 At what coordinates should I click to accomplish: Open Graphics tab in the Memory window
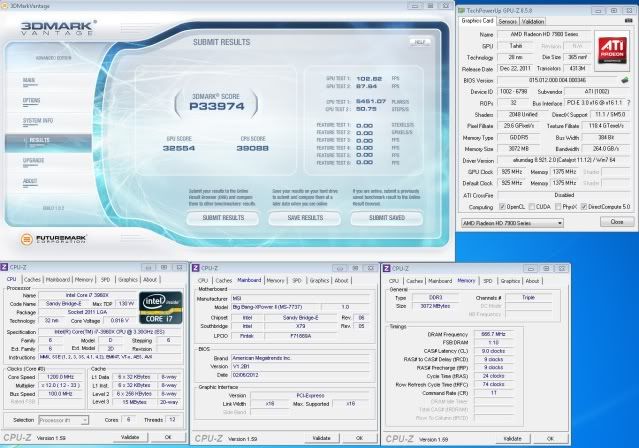510,281
